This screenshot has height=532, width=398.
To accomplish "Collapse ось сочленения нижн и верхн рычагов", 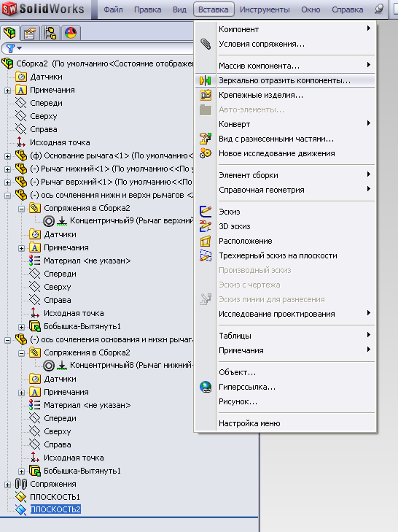I will click(x=7, y=196).
